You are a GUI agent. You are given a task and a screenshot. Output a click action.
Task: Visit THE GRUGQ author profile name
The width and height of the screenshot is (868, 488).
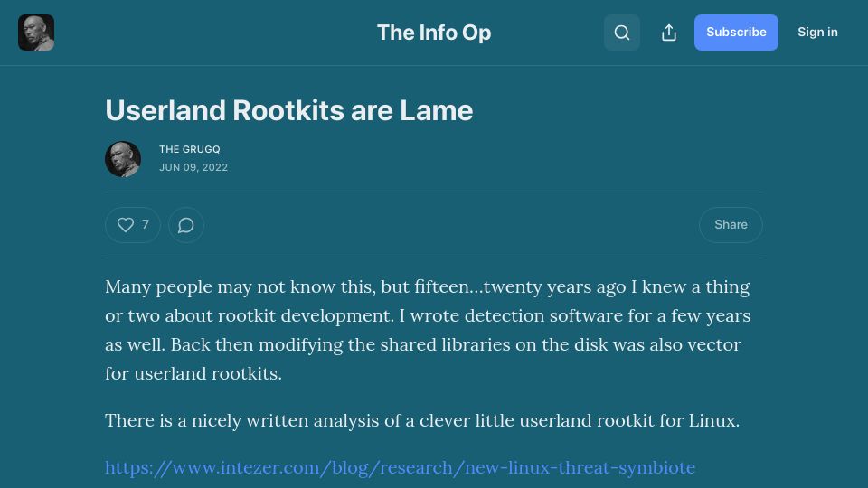point(189,149)
